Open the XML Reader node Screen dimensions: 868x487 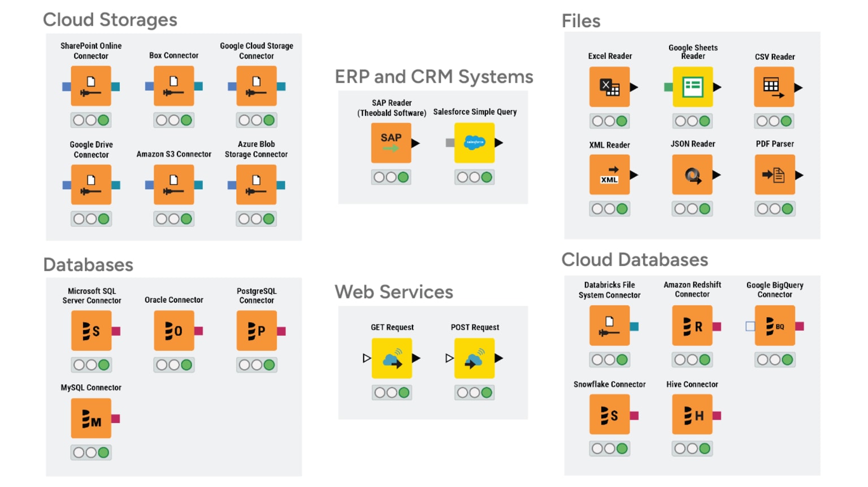pos(609,175)
